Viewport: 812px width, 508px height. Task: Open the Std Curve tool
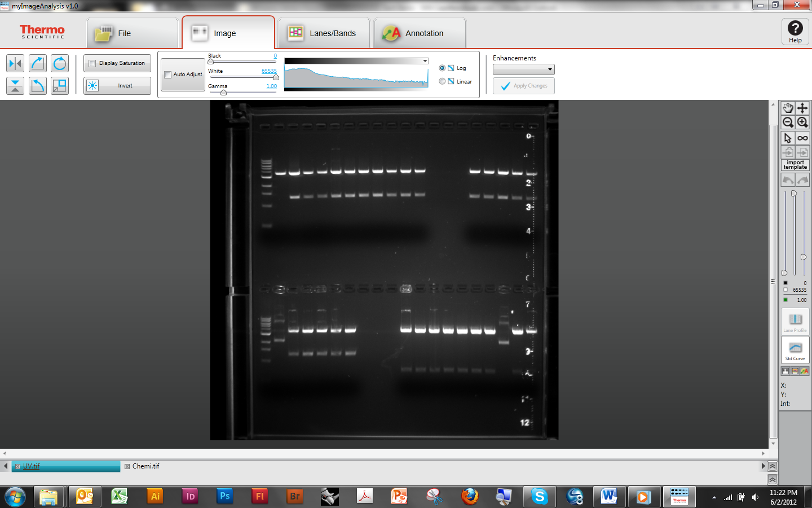pyautogui.click(x=795, y=350)
